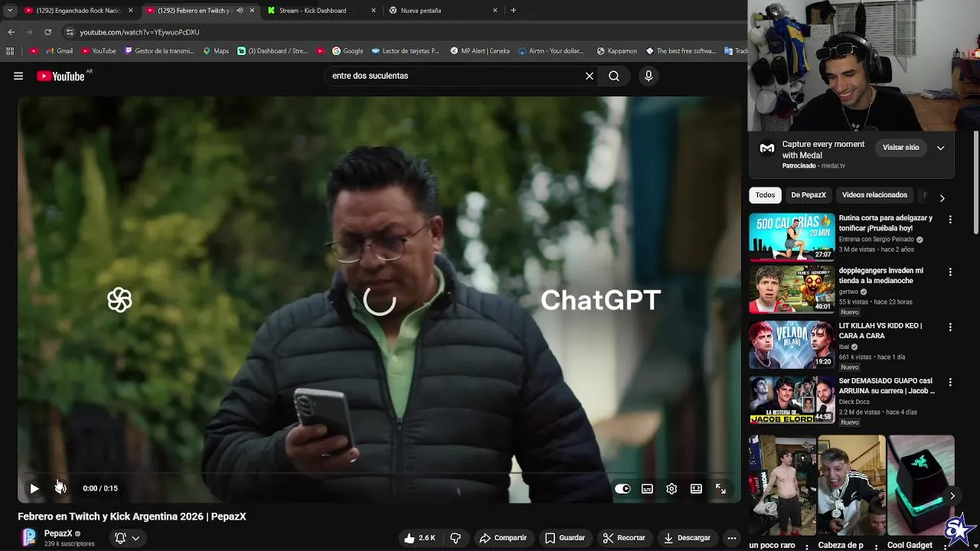980x551 pixels.
Task: Open the Google bookmark
Action: point(348,51)
